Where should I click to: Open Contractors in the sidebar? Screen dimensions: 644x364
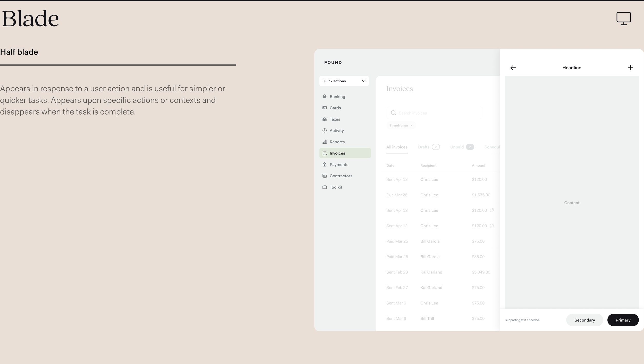[341, 176]
